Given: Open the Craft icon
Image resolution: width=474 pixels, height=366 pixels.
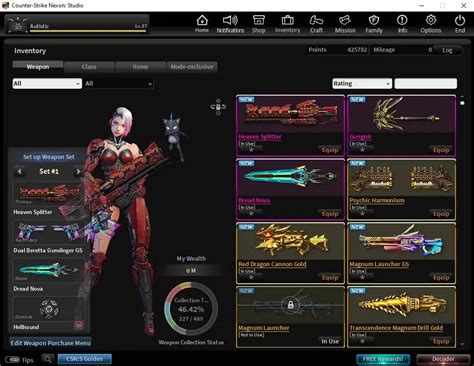Looking at the screenshot, I should point(316,21).
